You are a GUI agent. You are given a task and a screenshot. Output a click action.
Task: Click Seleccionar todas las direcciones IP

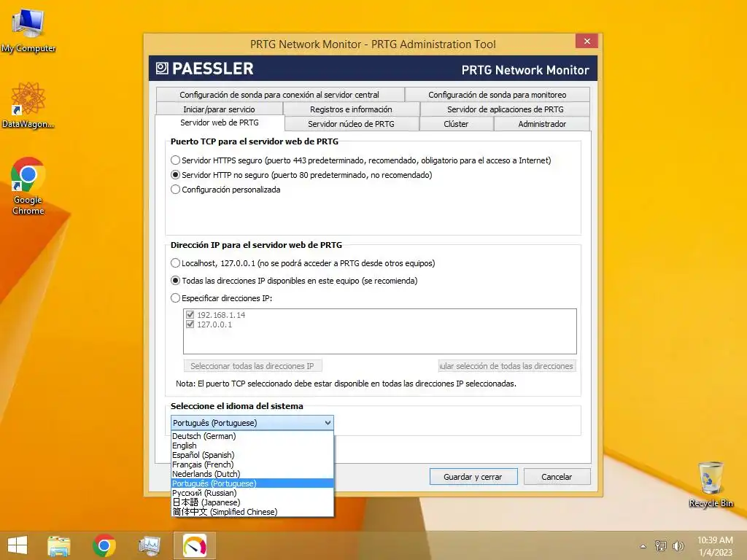pos(252,366)
